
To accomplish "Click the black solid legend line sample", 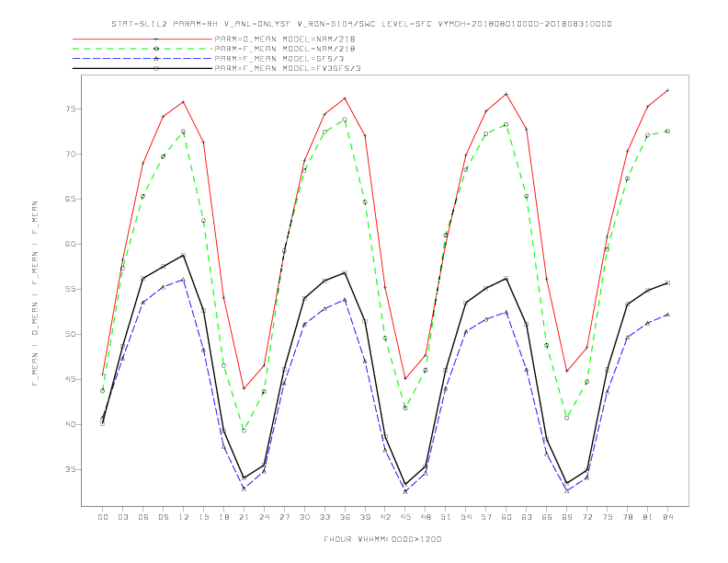I will tap(142, 68).
